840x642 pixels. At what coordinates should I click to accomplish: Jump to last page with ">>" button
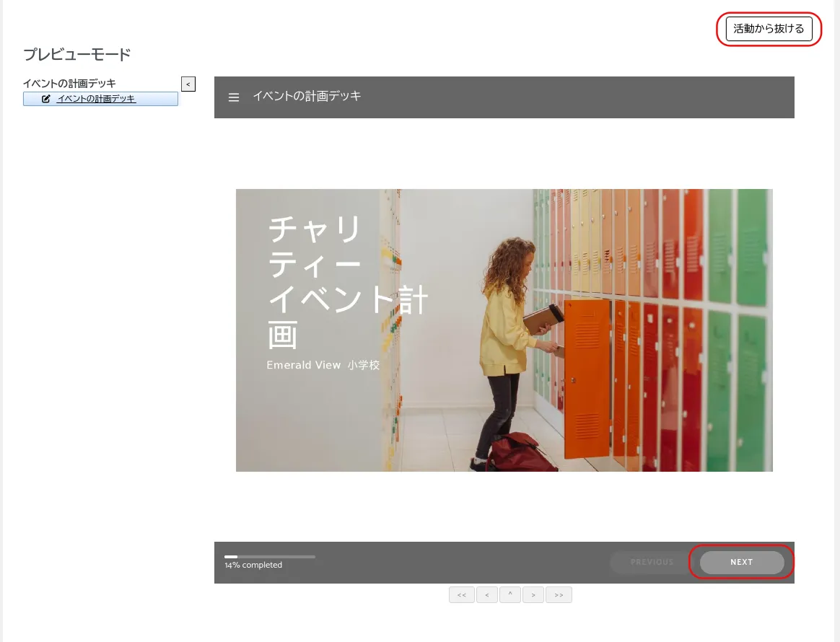tap(559, 595)
